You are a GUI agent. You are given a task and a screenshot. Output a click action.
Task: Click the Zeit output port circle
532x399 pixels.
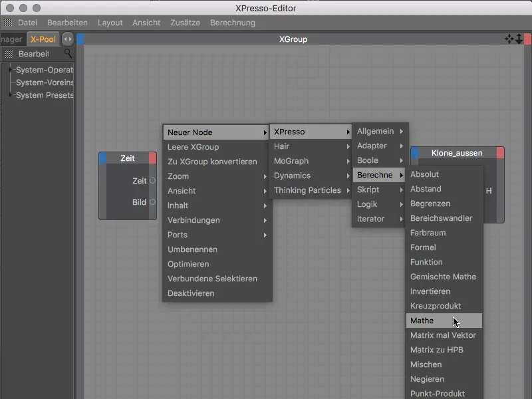pos(153,180)
